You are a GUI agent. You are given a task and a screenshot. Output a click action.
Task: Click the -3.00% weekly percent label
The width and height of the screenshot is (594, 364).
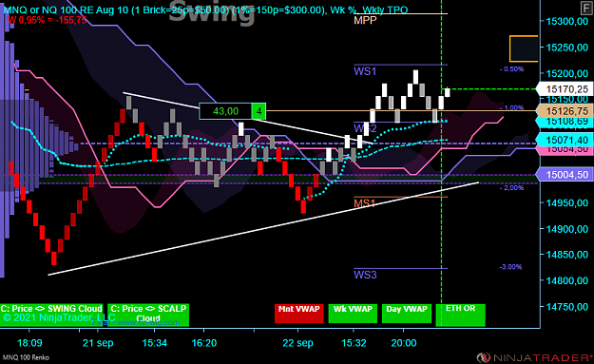510,267
